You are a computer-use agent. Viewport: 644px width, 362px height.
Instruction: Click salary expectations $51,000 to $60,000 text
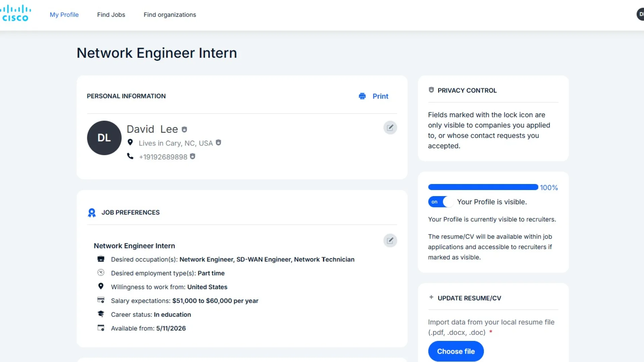point(184,301)
